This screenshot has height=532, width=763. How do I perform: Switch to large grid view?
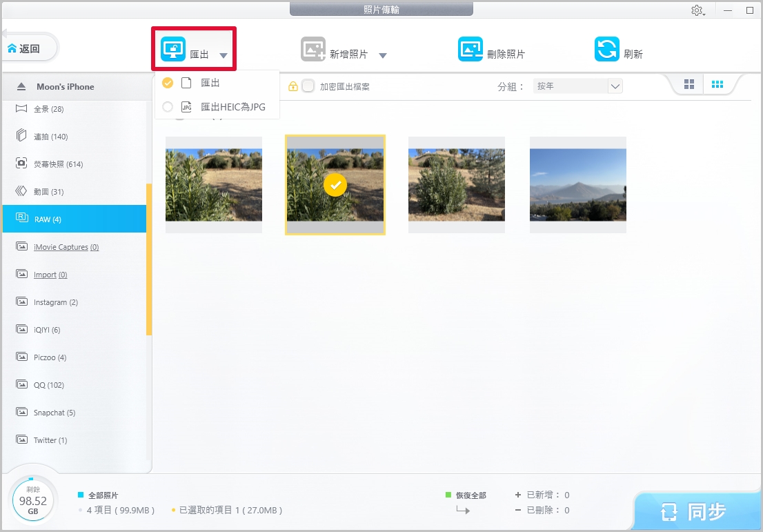coord(689,84)
